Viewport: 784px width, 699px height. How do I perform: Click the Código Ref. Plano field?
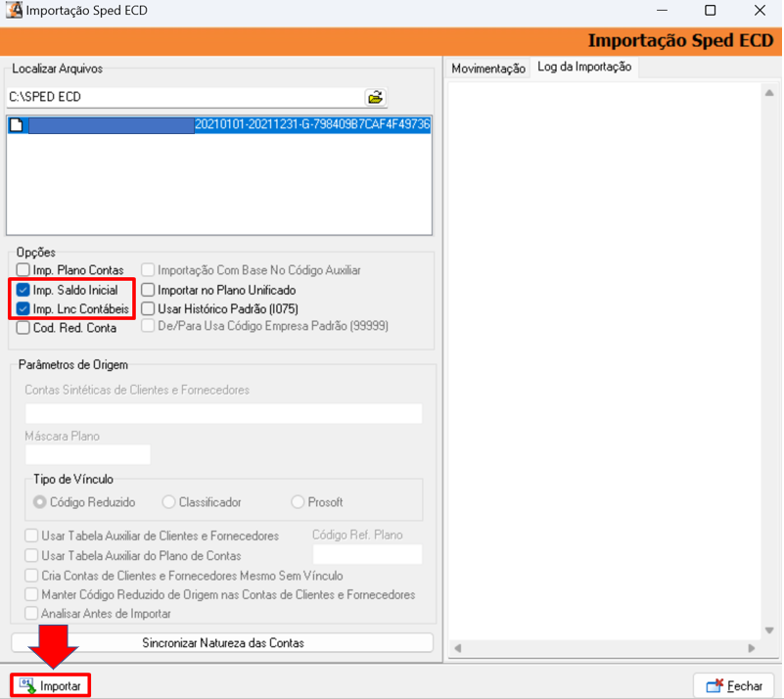[367, 554]
